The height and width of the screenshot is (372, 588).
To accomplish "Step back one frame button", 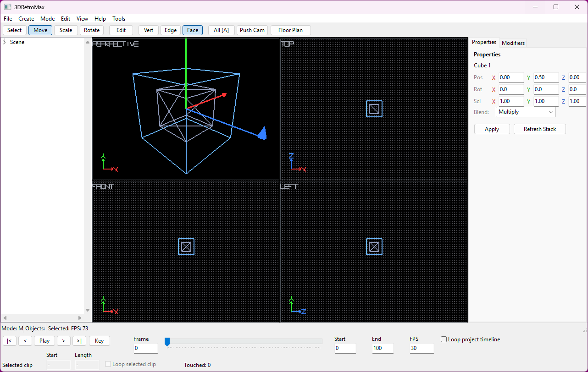I will coord(25,341).
